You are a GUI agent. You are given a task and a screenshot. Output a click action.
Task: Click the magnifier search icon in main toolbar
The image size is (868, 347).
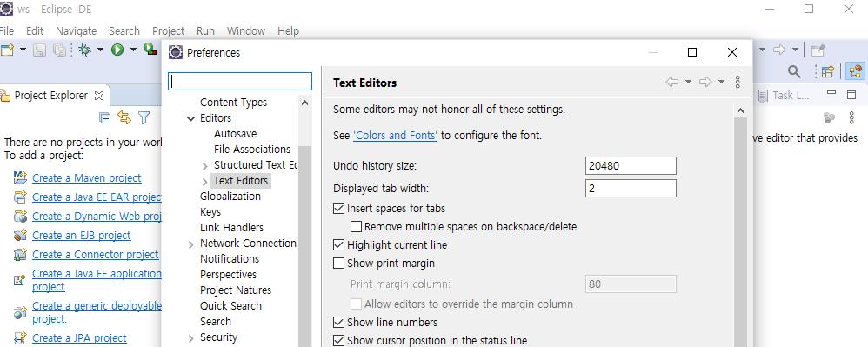(x=794, y=71)
